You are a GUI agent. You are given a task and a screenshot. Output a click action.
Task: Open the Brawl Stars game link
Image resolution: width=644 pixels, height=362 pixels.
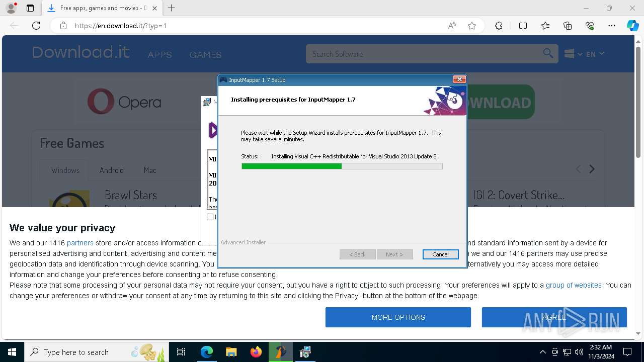[131, 195]
